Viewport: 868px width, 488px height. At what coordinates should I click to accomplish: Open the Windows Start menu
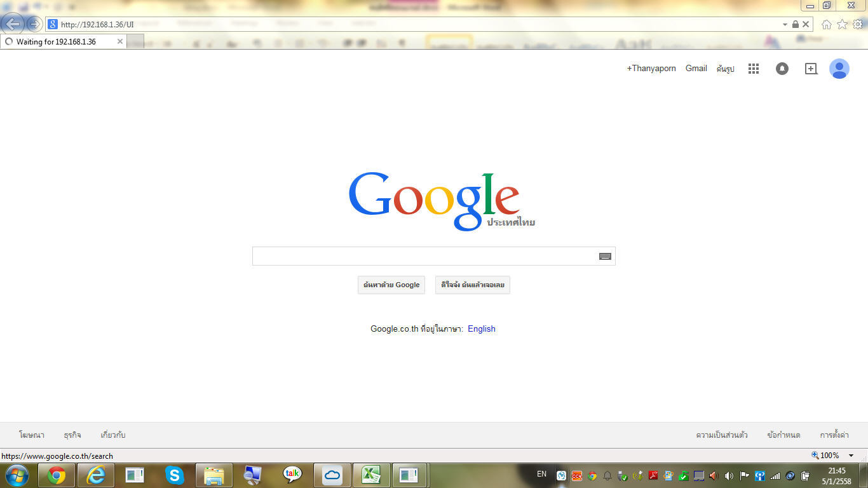click(x=17, y=475)
